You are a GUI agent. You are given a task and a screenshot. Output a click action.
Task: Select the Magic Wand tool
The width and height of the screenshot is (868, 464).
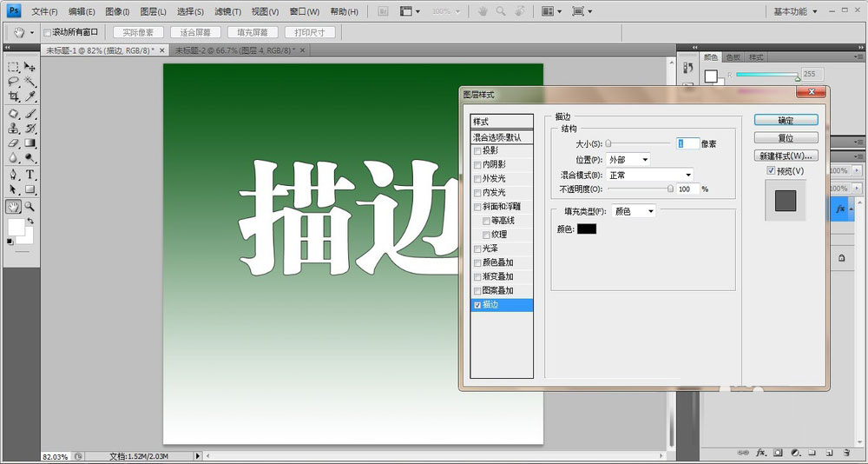pyautogui.click(x=30, y=82)
